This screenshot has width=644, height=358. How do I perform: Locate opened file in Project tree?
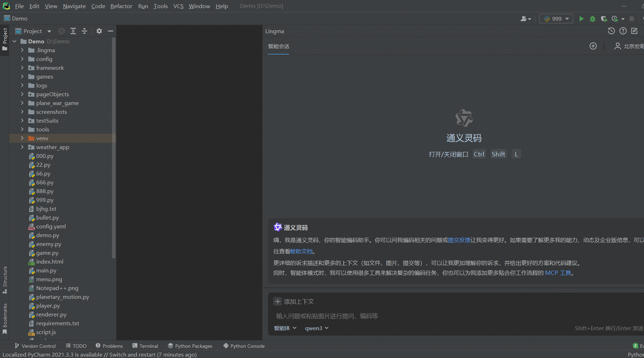click(62, 31)
